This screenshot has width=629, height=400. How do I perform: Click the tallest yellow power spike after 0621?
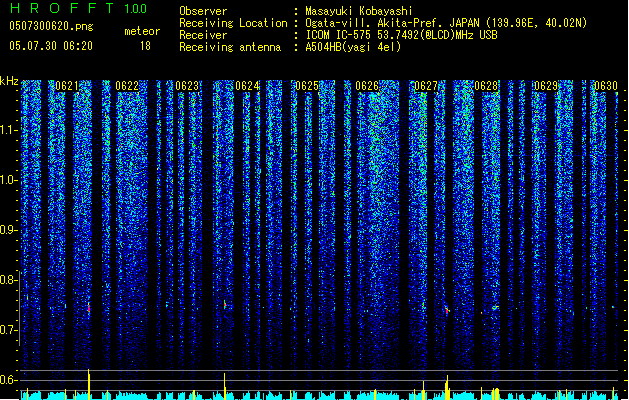click(x=89, y=384)
